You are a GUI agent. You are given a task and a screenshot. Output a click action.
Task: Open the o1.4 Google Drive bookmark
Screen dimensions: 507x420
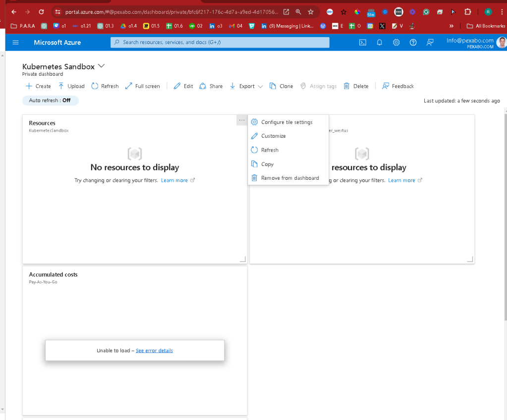(x=129, y=26)
